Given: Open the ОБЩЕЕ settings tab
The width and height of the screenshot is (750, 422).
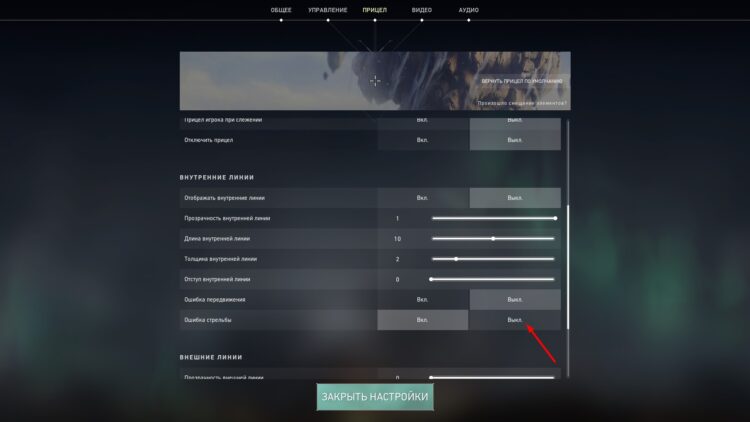Looking at the screenshot, I should click(x=281, y=10).
